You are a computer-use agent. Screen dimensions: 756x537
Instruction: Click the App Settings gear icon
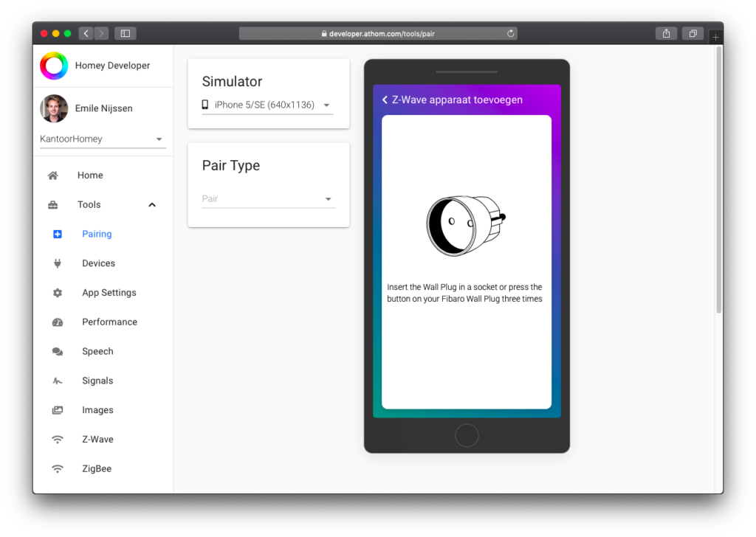point(58,293)
